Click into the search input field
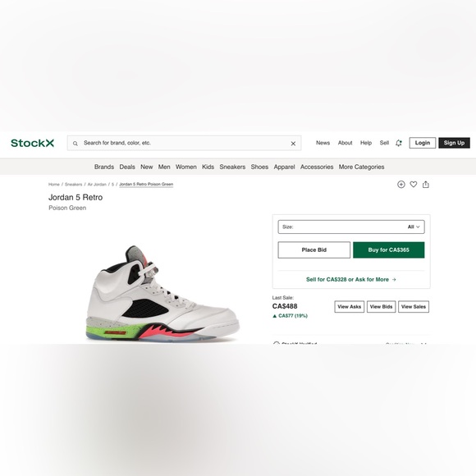 click(185, 143)
